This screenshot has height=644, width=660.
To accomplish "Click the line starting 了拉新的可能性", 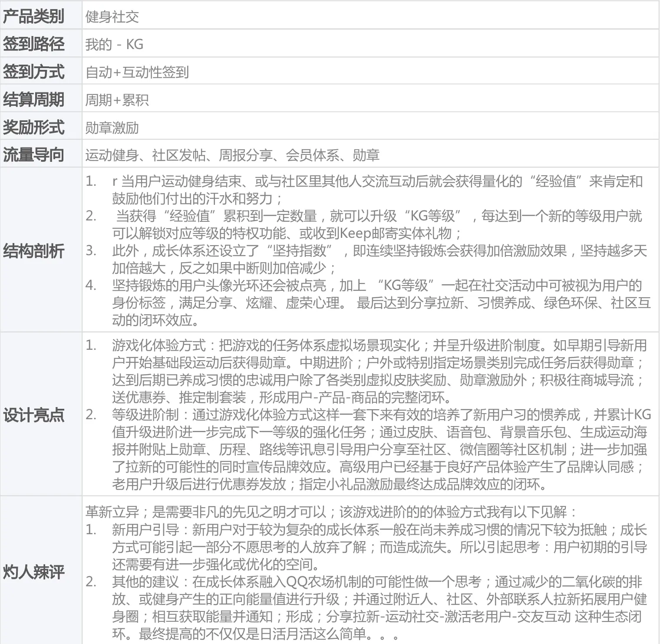I will 378,467.
